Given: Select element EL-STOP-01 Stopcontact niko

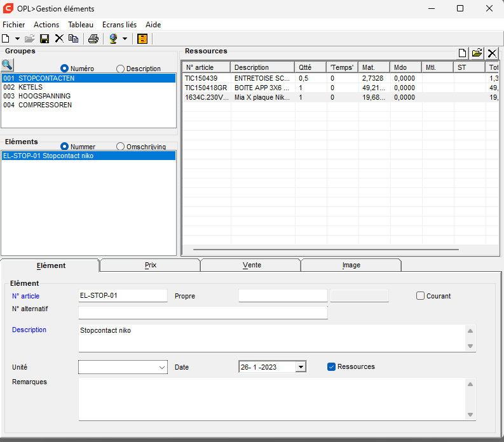Looking at the screenshot, I should click(x=88, y=156).
